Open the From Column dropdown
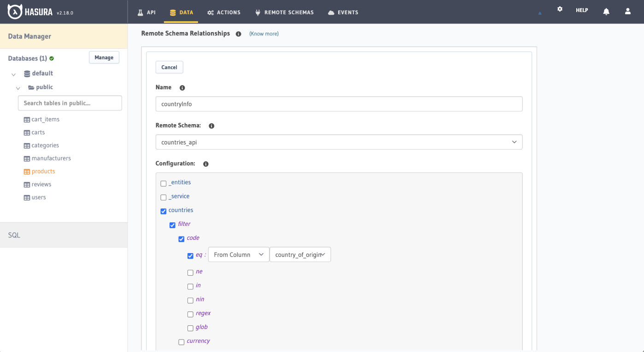The image size is (644, 352). pyautogui.click(x=238, y=254)
